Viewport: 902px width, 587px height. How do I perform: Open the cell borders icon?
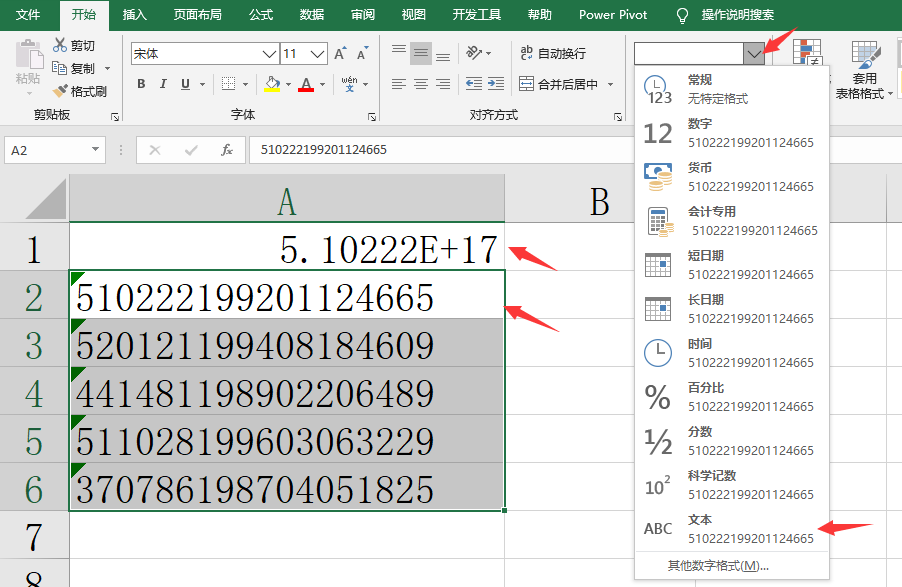pos(228,84)
